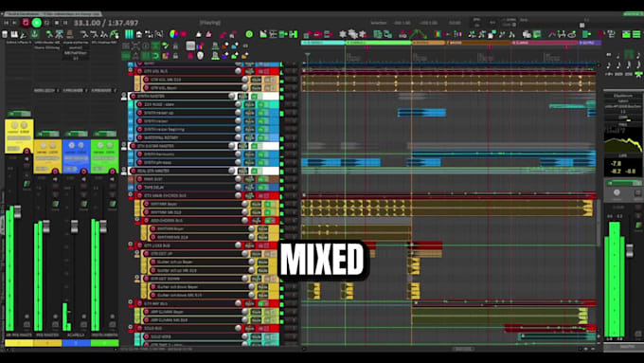644x363 pixels.
Task: Click the green label under fourth mixer strip
Action: point(104,343)
